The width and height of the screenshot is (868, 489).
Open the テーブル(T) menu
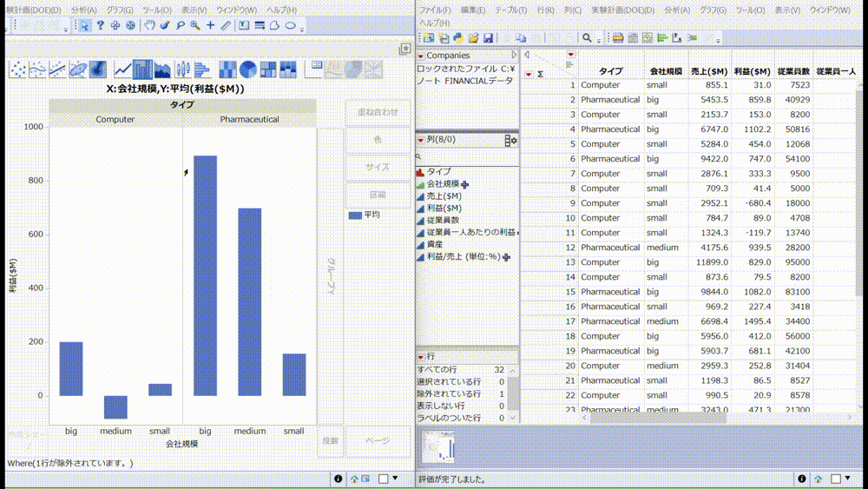pyautogui.click(x=511, y=10)
